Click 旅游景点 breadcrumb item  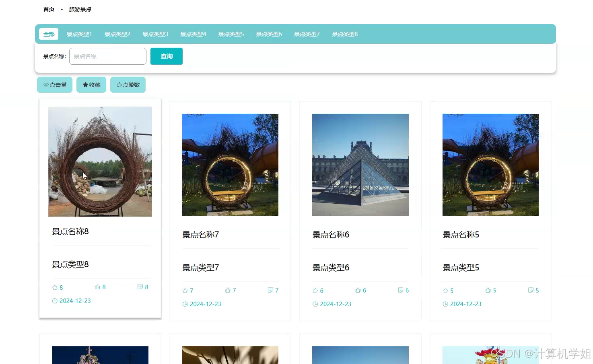[x=80, y=9]
